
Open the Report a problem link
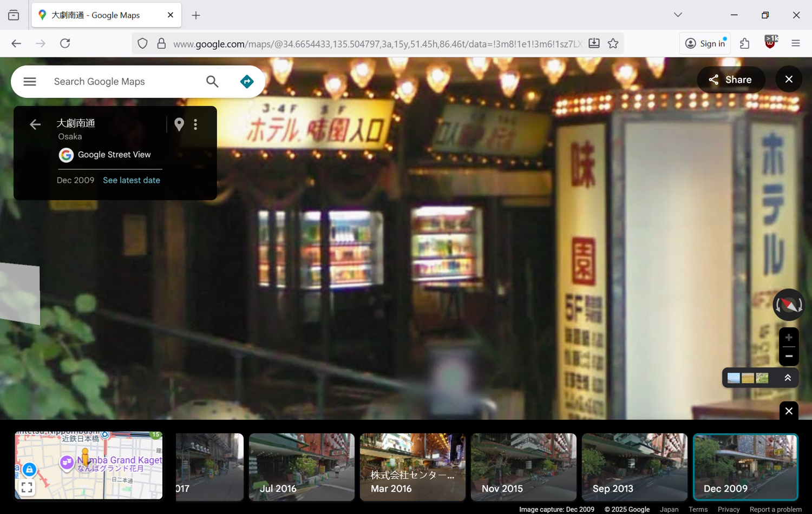coord(775,509)
